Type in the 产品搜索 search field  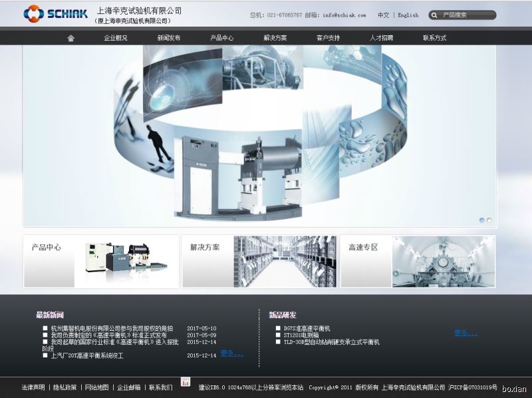click(x=465, y=15)
